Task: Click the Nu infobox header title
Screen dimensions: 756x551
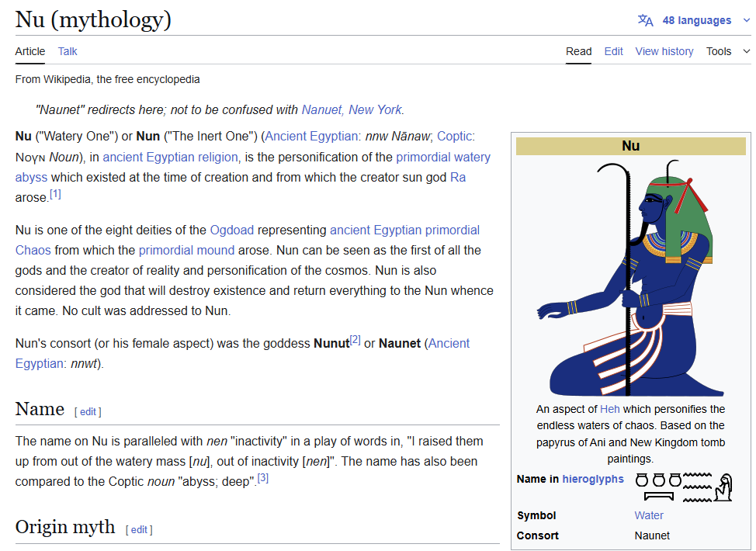Action: pos(630,146)
